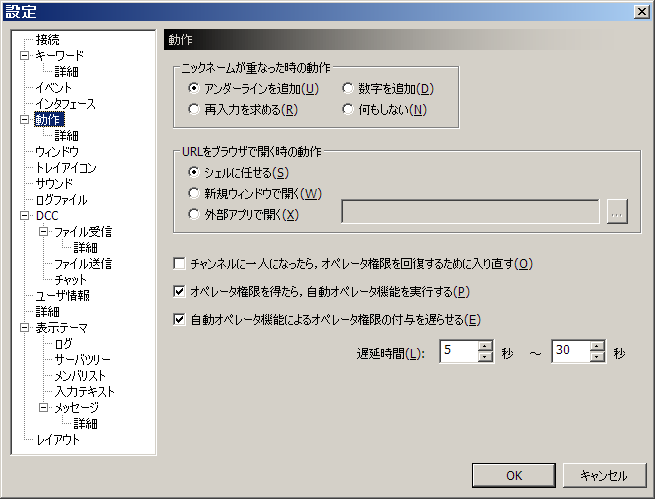Open サーバツリー theme settings
655x499 pixels.
click(x=82, y=360)
